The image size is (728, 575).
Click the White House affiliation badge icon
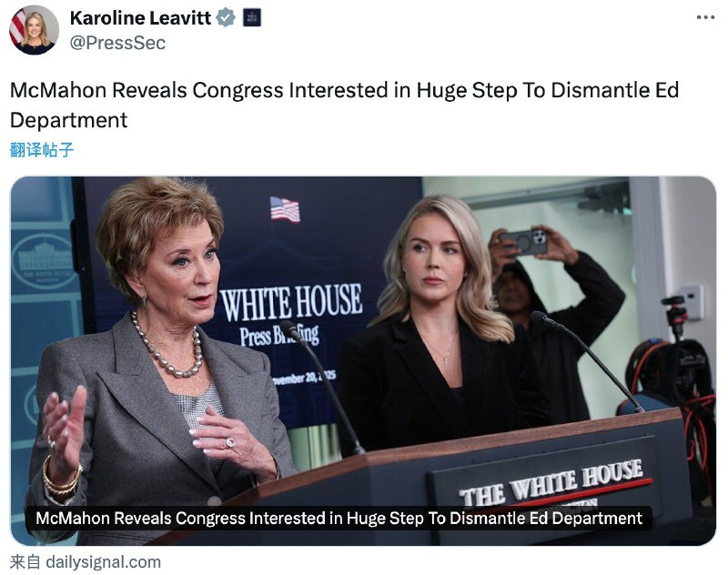[x=252, y=17]
